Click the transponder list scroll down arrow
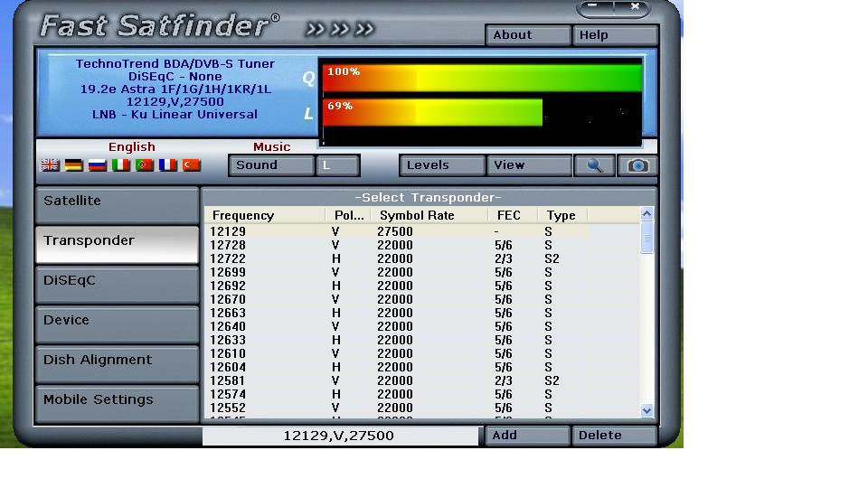This screenshot has width=868, height=488. point(646,410)
